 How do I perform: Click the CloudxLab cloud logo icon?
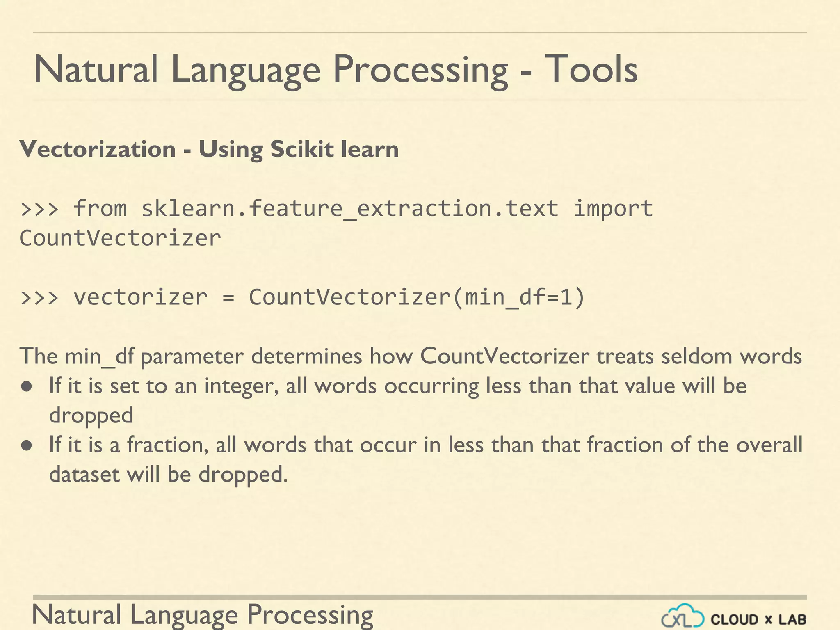(682, 616)
